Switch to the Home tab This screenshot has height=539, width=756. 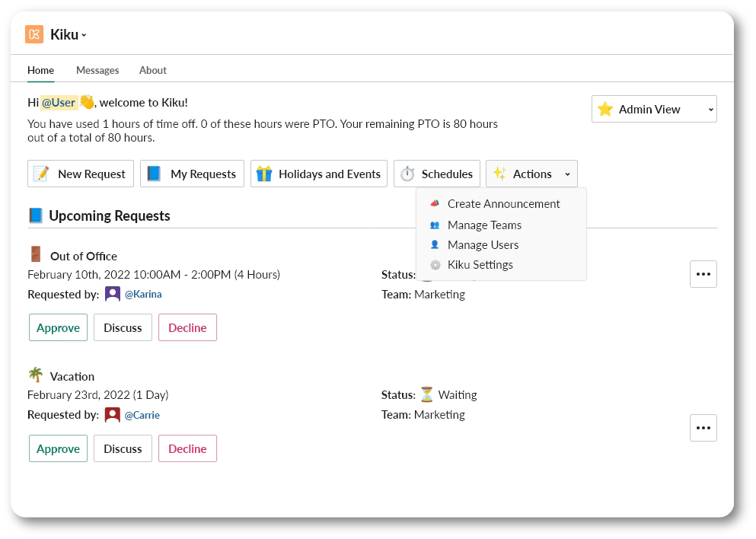40,70
